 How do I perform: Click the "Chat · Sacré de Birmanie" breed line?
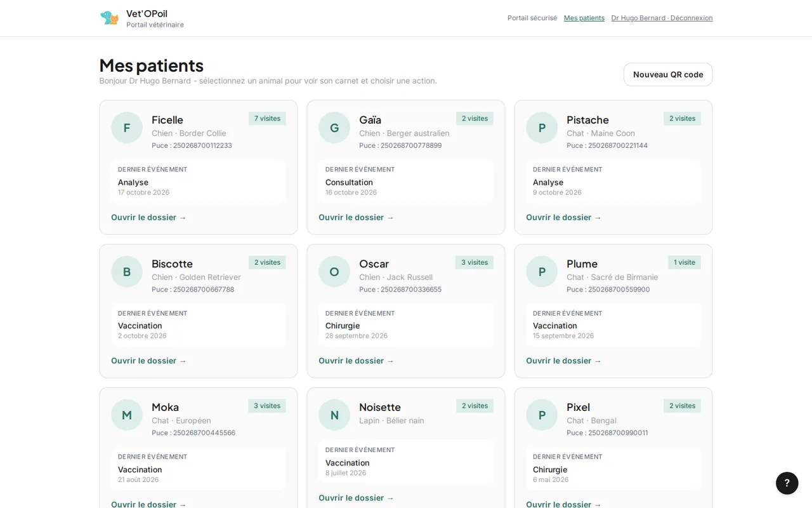(x=612, y=277)
